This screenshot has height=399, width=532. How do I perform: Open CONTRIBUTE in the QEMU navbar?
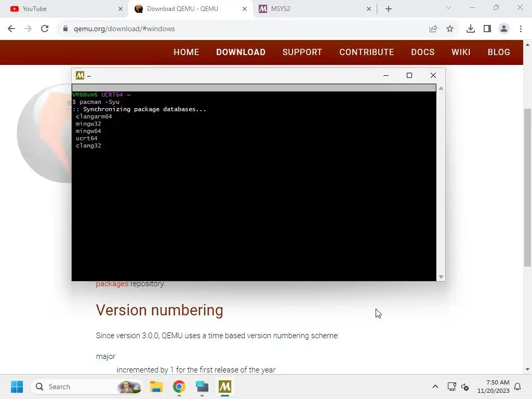[367, 52]
